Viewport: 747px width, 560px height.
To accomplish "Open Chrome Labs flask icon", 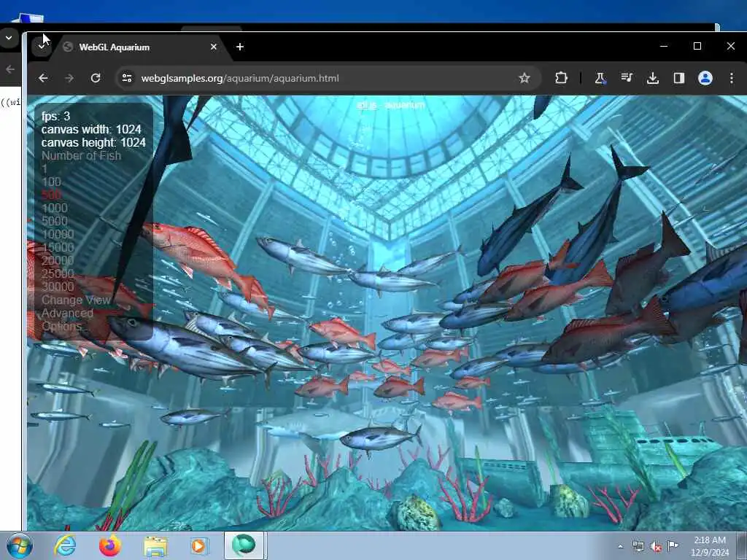I will tap(600, 77).
